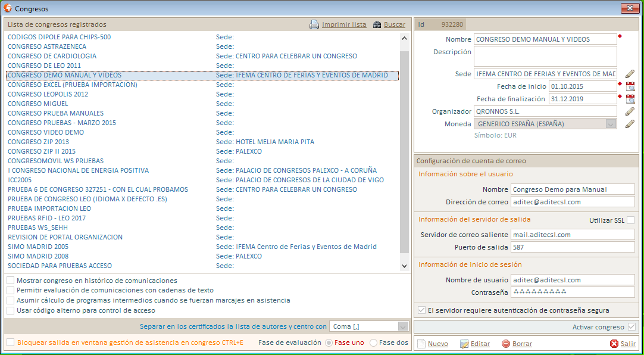Click the Congresos app icon in title bar

pos(7,8)
